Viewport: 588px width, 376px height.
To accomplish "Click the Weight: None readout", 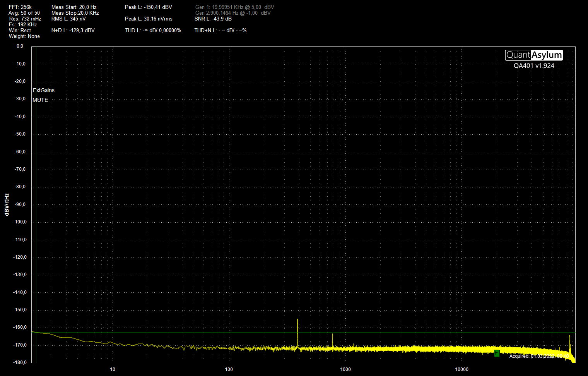I will (24, 36).
